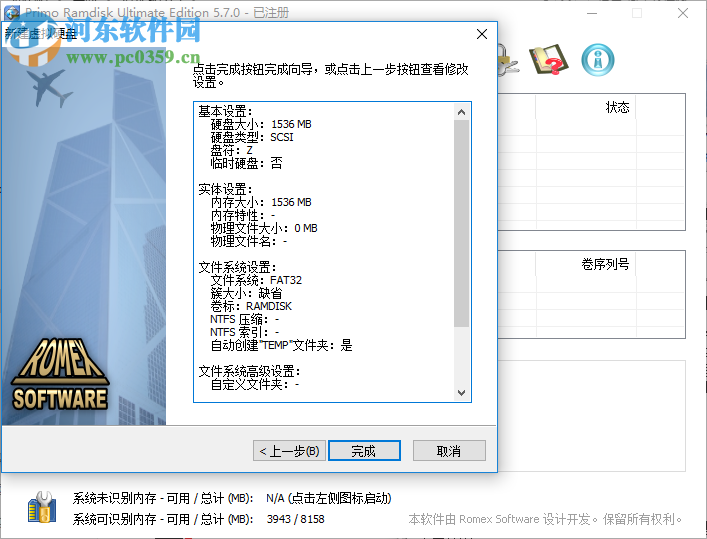The height and width of the screenshot is (539, 707).
Task: Select the NTFS 压缩 line
Action: point(244,319)
